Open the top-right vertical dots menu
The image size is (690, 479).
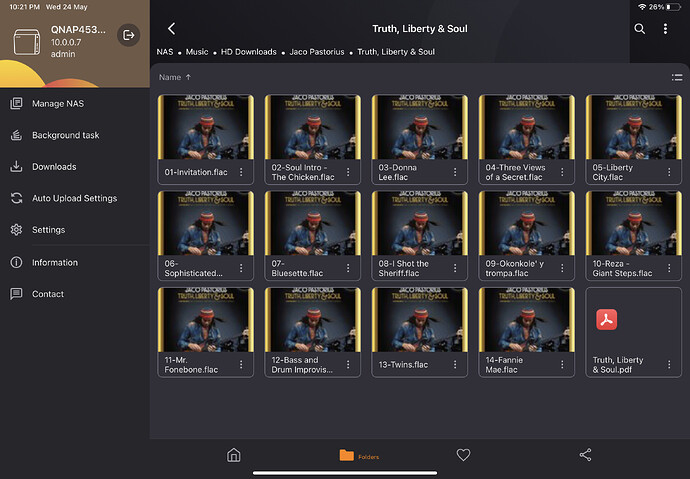coord(665,29)
